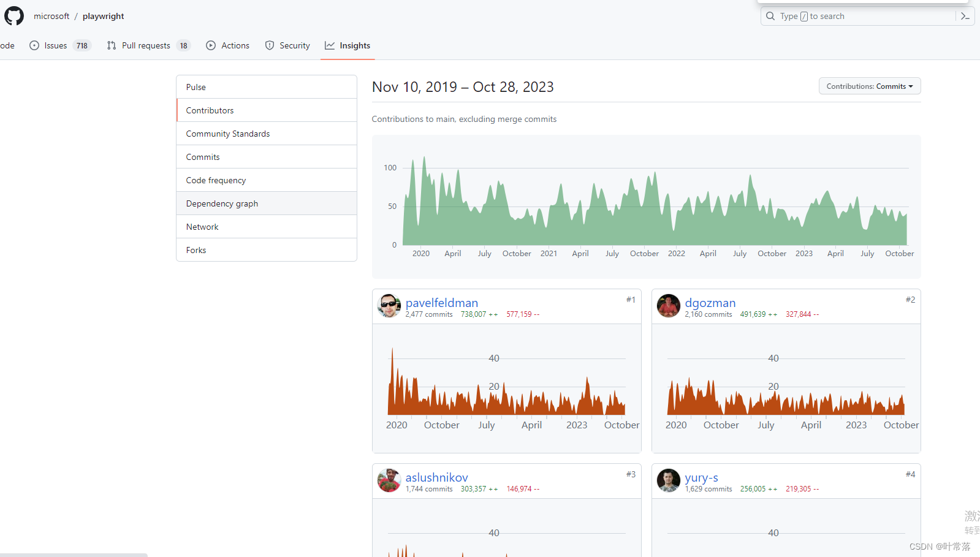This screenshot has width=980, height=557.
Task: Open Commits in the sidebar
Action: pyautogui.click(x=267, y=157)
